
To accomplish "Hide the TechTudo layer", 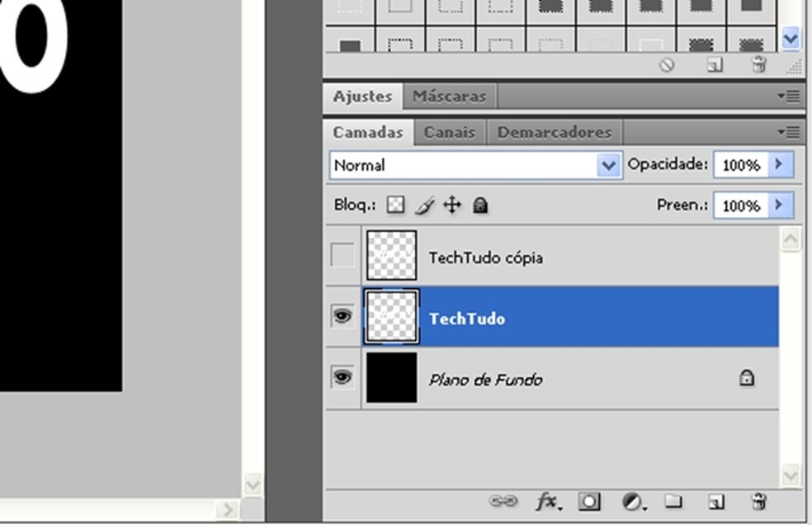I will coord(342,316).
